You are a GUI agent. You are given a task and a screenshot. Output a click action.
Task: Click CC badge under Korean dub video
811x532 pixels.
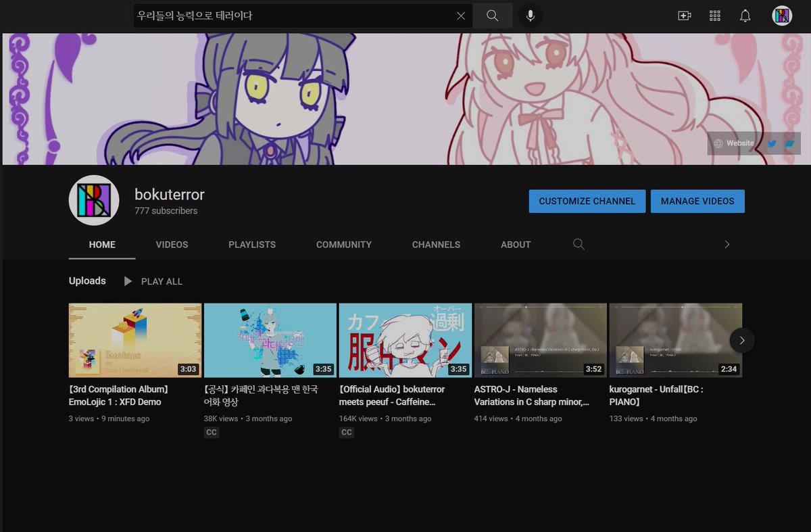pyautogui.click(x=212, y=433)
